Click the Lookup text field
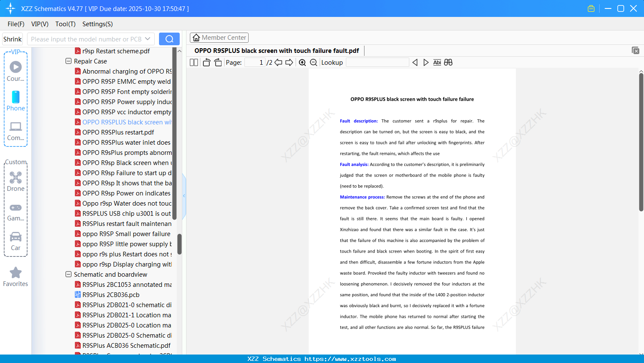The height and width of the screenshot is (363, 644). tap(377, 63)
